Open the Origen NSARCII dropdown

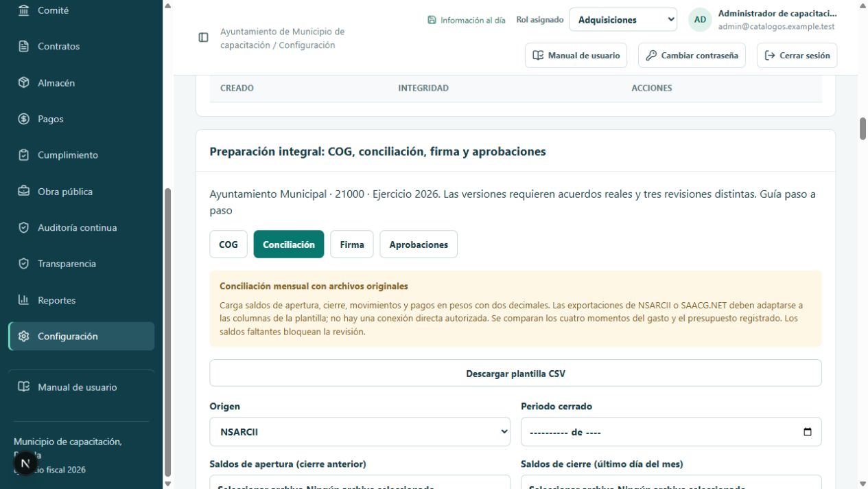[x=360, y=432]
